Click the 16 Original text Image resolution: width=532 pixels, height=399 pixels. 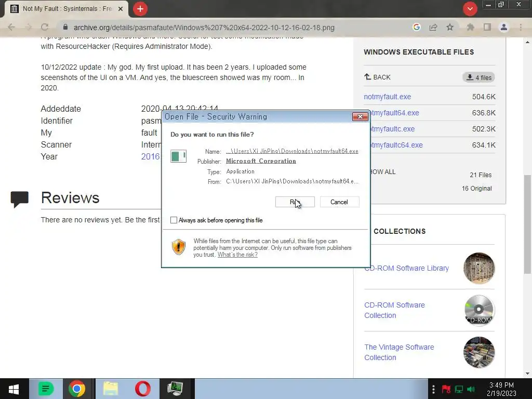pyautogui.click(x=477, y=189)
